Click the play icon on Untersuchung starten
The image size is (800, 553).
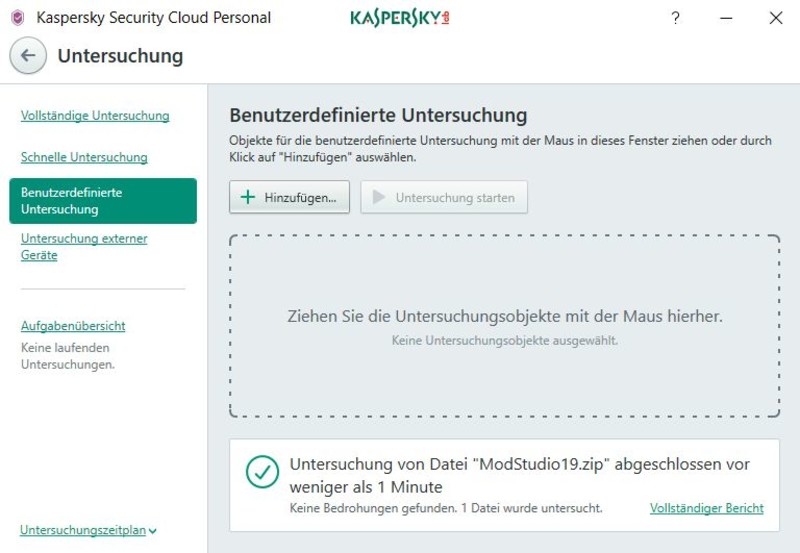(x=378, y=197)
